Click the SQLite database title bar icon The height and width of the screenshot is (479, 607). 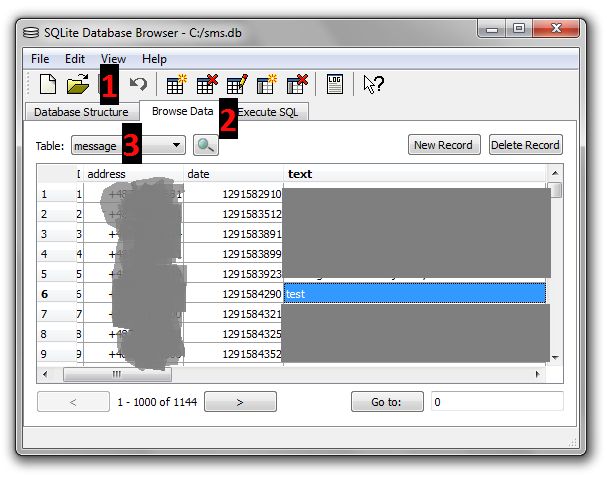(x=31, y=33)
